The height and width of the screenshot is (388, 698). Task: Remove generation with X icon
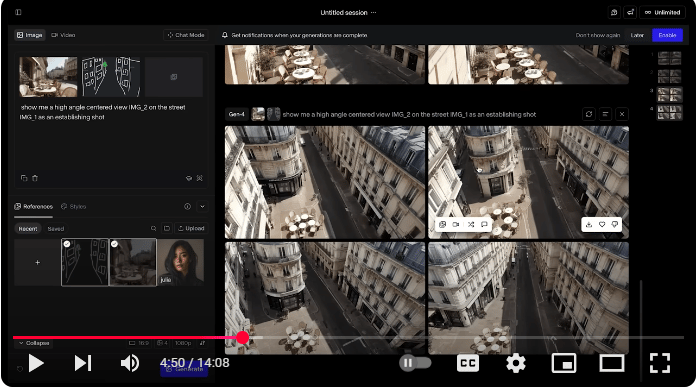click(622, 114)
